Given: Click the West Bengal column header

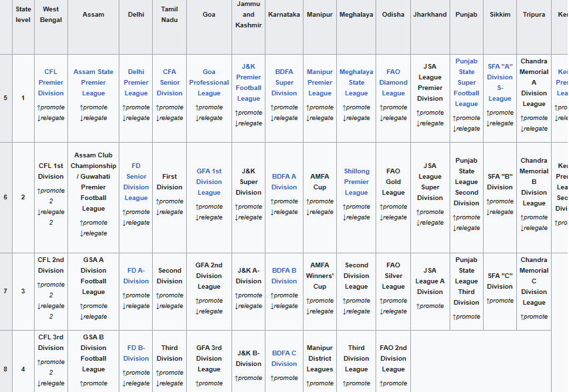Looking at the screenshot, I should click(x=51, y=15).
